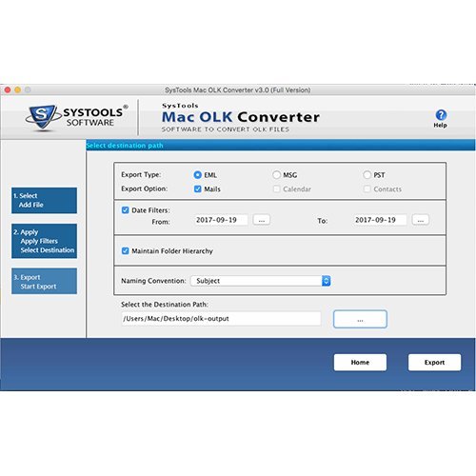Click the Mac OLK Converter title text
Viewport: 476px width, 476px height.
(241, 117)
